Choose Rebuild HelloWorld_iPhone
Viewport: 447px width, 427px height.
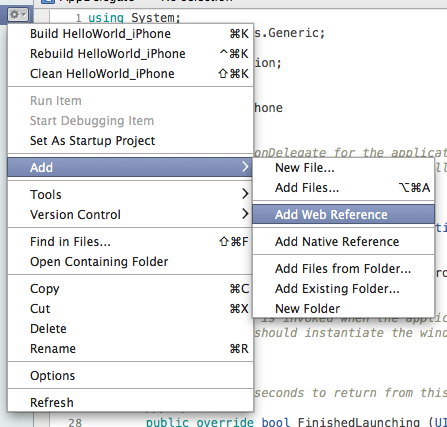pos(130,54)
